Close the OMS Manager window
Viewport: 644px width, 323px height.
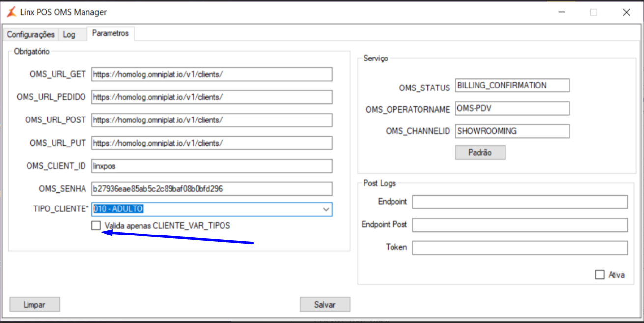pos(626,13)
